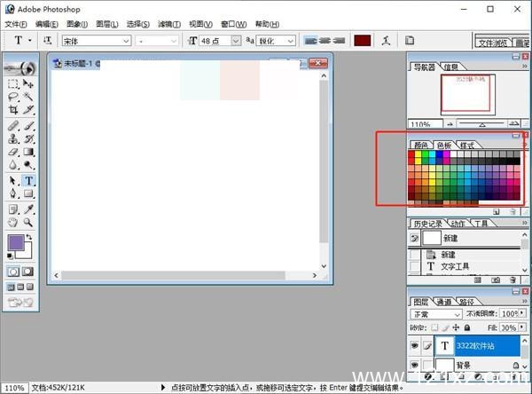Activate the Rectangular Marquee tool
The image size is (532, 394).
(13, 84)
